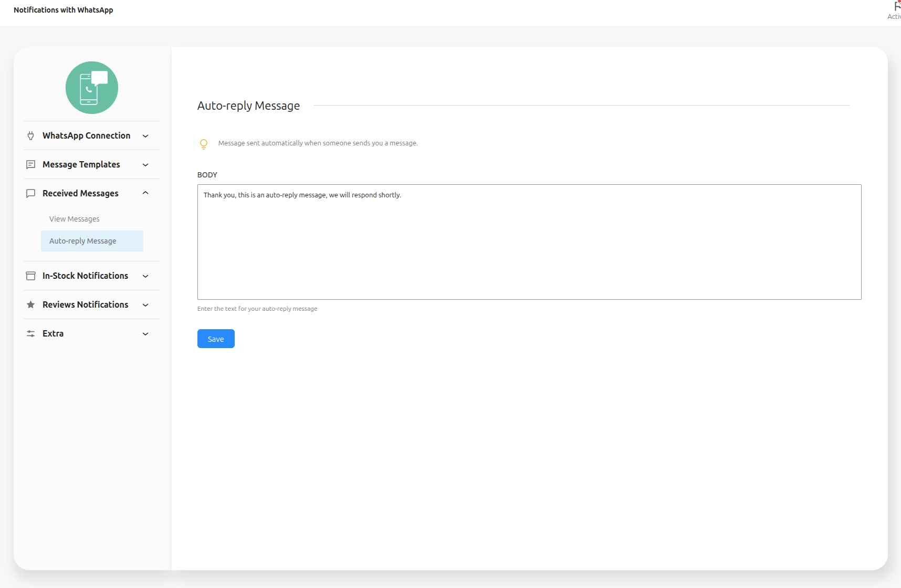Click the lightbulb hint icon
Viewport: 901px width, 588px height.
coord(204,144)
